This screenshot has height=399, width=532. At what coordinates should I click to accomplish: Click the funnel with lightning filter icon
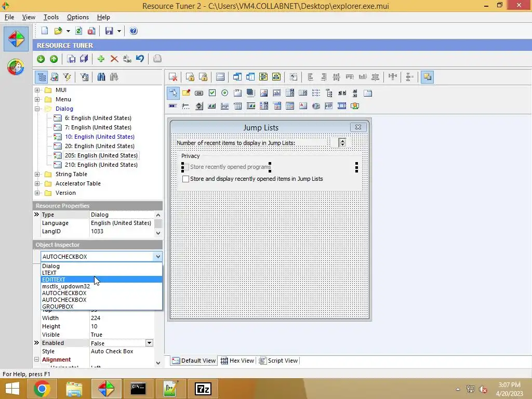point(67,77)
